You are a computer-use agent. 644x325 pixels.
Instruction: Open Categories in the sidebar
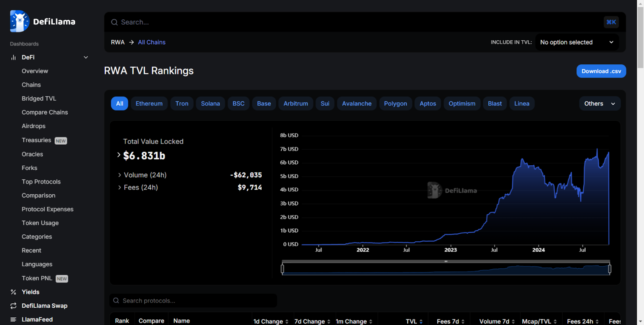click(x=37, y=237)
